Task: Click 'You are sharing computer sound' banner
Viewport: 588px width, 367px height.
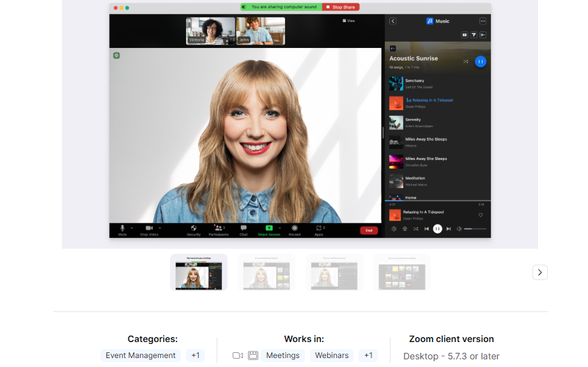Action: (x=281, y=7)
